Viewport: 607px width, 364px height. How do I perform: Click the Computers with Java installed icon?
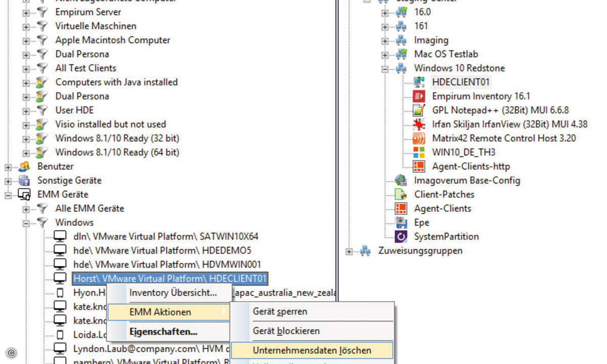pos(42,82)
